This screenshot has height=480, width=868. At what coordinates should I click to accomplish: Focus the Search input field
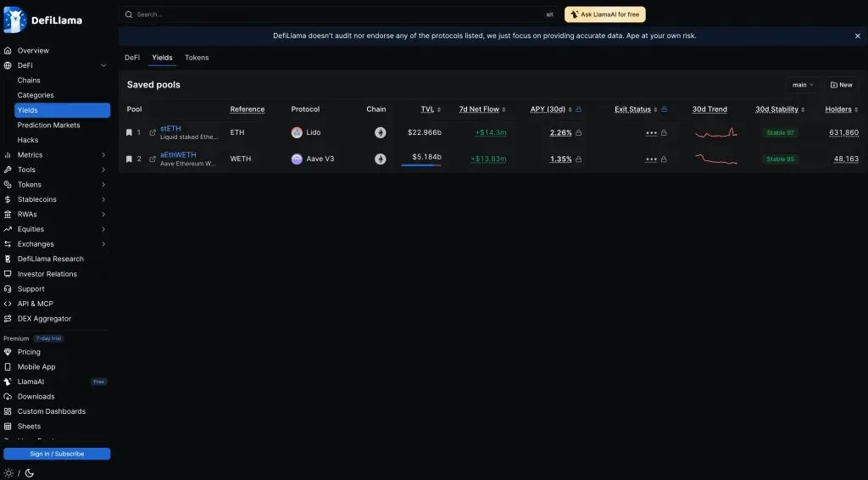click(339, 14)
